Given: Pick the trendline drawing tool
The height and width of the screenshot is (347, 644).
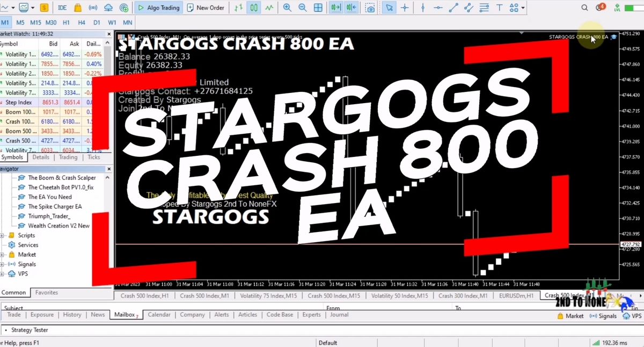Looking at the screenshot, I should pyautogui.click(x=453, y=8).
